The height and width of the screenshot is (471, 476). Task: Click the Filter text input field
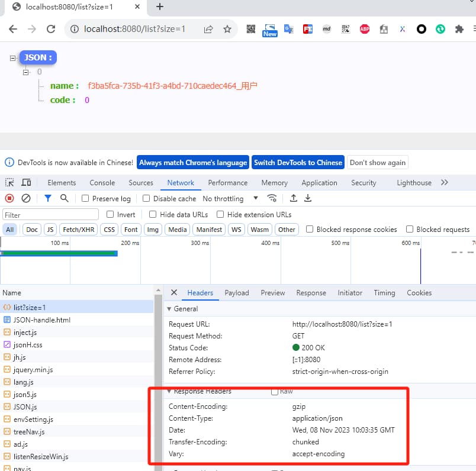click(x=51, y=215)
